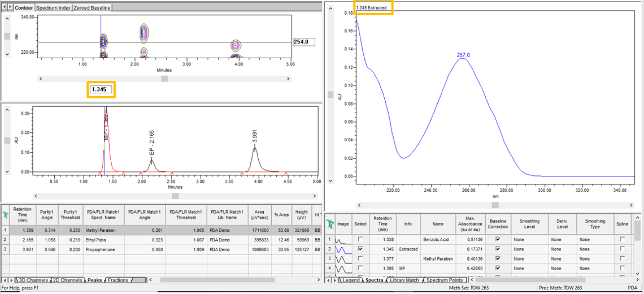This screenshot has width=644, height=294.
Task: Click the spectrum nm scrollbar left arrow
Action: pos(359,205)
